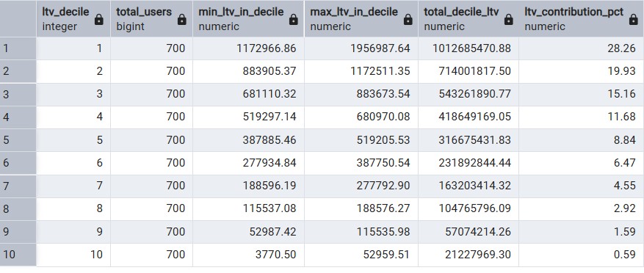Select the total_decile_ltv column header
The image size is (644, 273).
click(468, 19)
